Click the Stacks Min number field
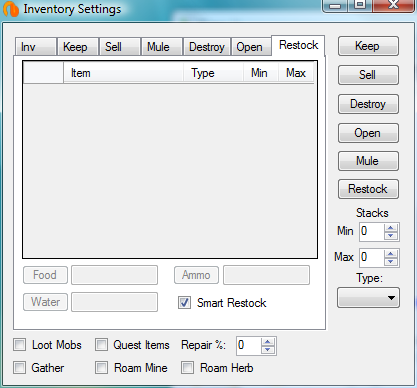The image size is (417, 388). 372,231
